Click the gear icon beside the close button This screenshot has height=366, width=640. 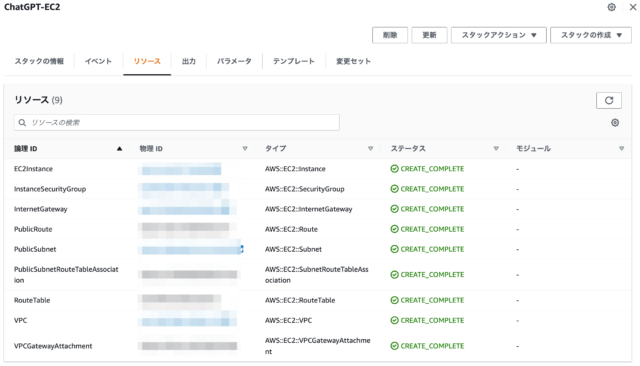611,7
